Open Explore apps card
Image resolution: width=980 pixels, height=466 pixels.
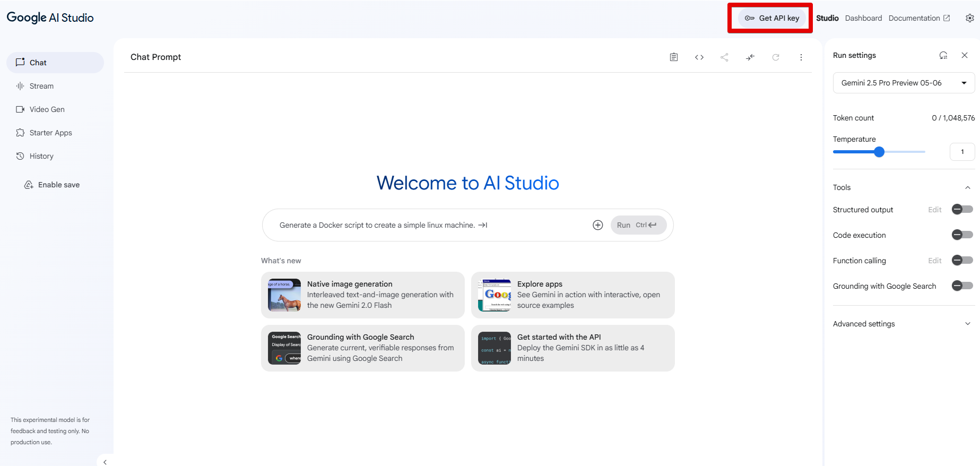click(x=573, y=295)
